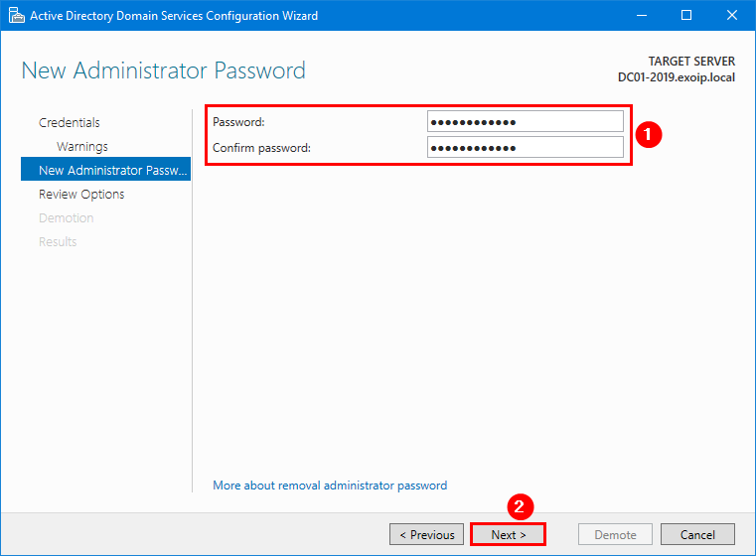Maximize the Configuration Wizard window
The image size is (756, 556).
click(x=686, y=15)
